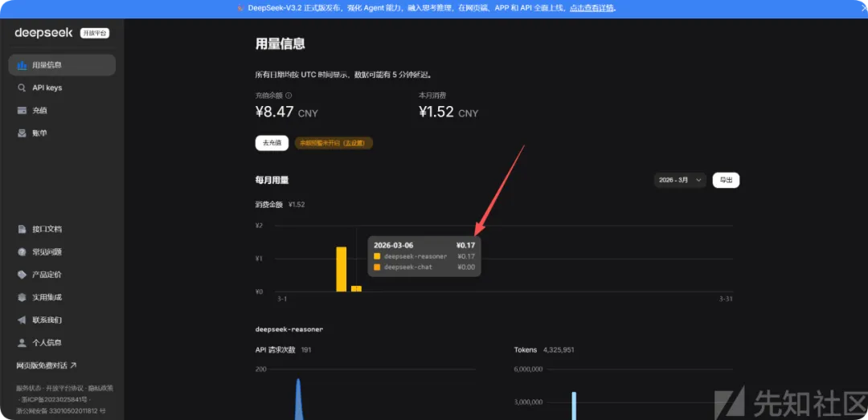Viewport: 868px width, 420px height.
Task: Open 网页版免费对话 link
Action: click(47, 365)
